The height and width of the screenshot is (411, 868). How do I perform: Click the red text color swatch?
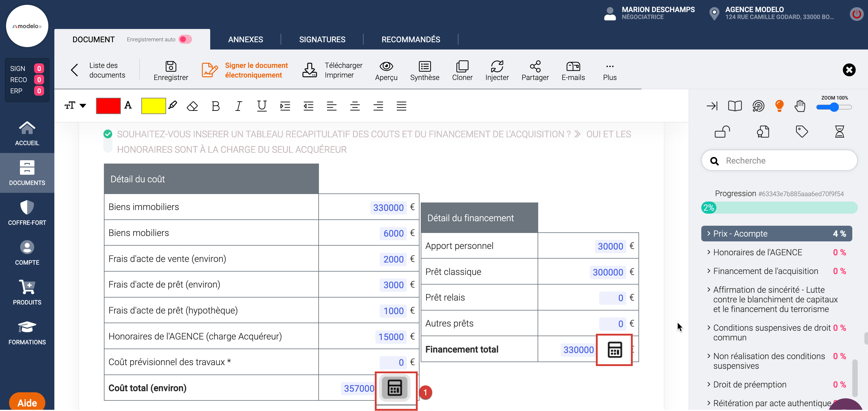pyautogui.click(x=108, y=106)
